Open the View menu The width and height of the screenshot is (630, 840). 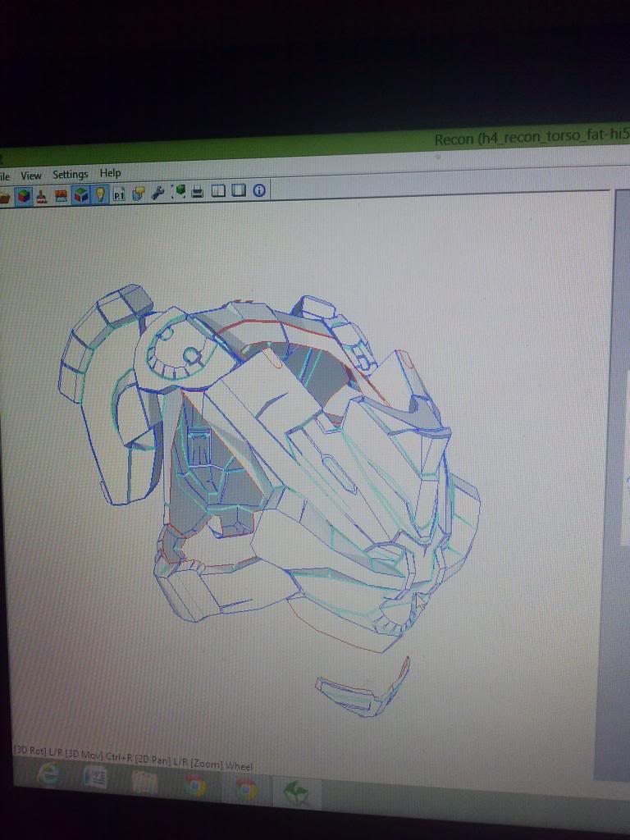coord(30,176)
